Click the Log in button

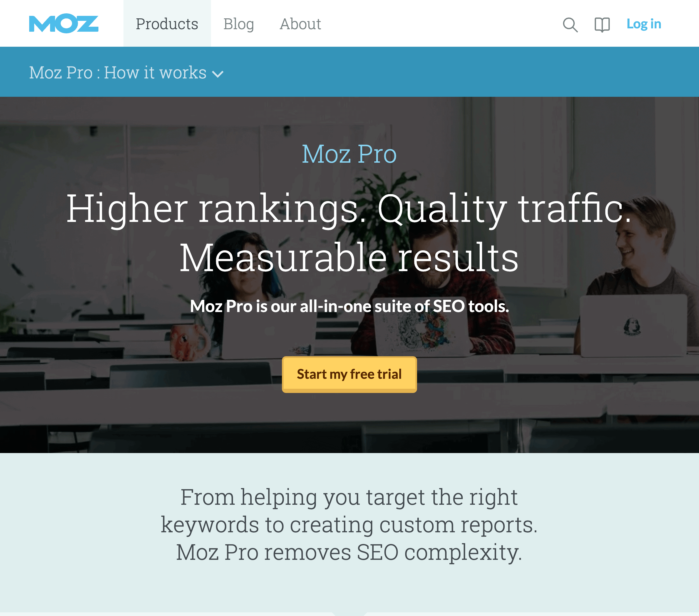(644, 23)
